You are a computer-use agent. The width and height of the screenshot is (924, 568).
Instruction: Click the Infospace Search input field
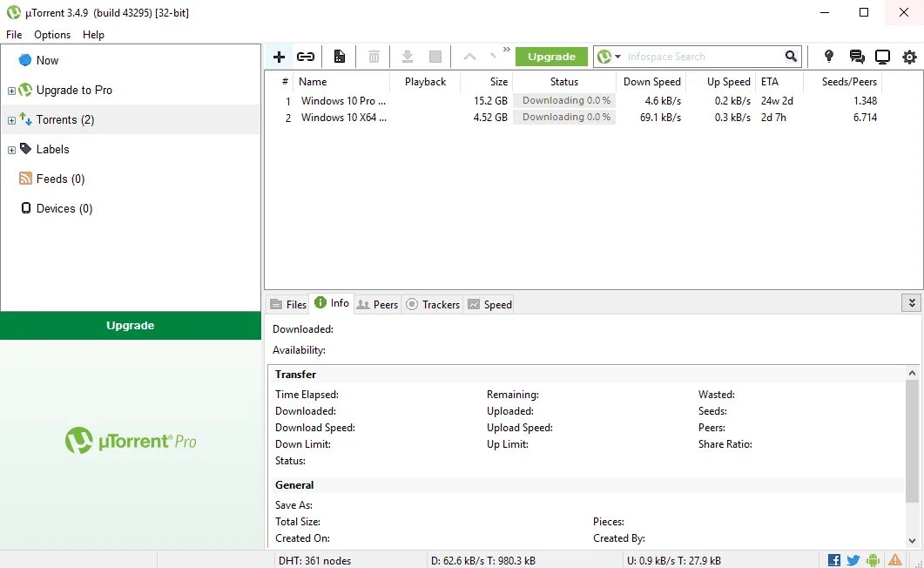705,57
